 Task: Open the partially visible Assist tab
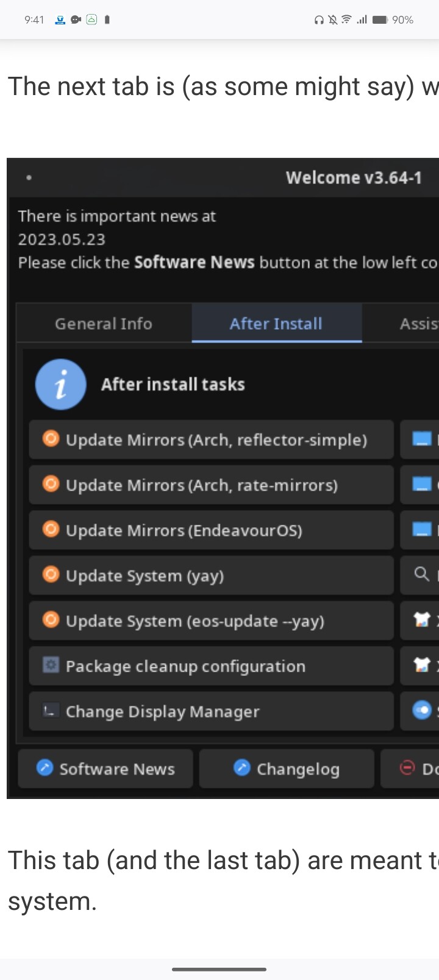click(418, 324)
